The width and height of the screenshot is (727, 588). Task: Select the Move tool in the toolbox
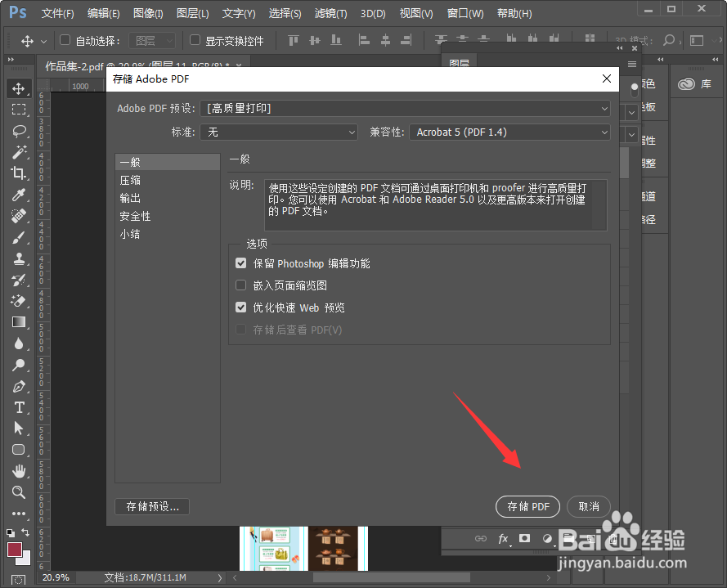tap(19, 88)
